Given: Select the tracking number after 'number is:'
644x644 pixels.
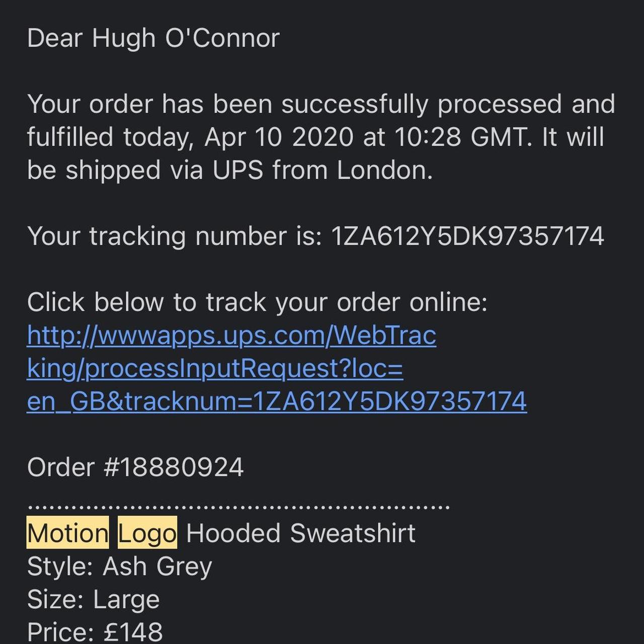Looking at the screenshot, I should tap(467, 236).
